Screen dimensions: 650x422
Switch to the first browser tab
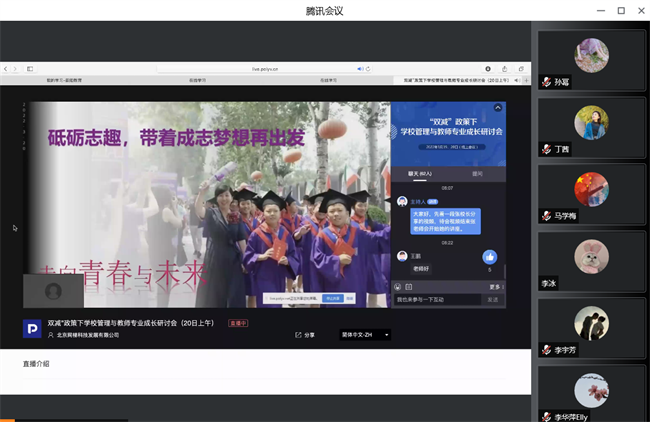click(x=64, y=80)
